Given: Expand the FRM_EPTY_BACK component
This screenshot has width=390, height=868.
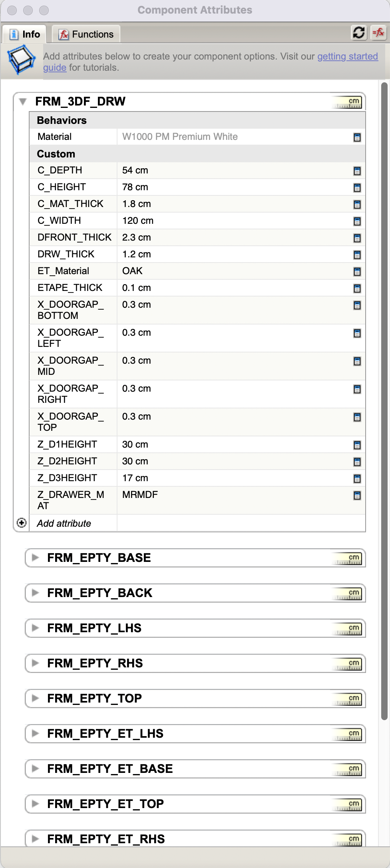Looking at the screenshot, I should [36, 593].
